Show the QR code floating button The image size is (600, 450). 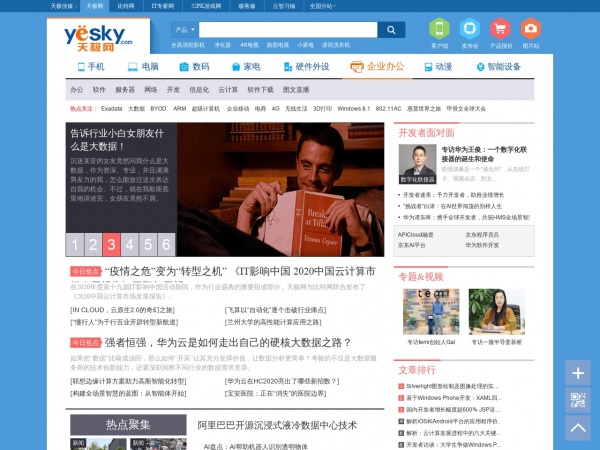coord(578,400)
